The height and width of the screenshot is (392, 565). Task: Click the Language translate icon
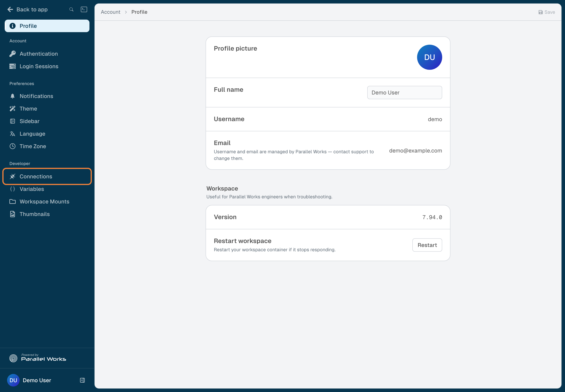click(13, 134)
